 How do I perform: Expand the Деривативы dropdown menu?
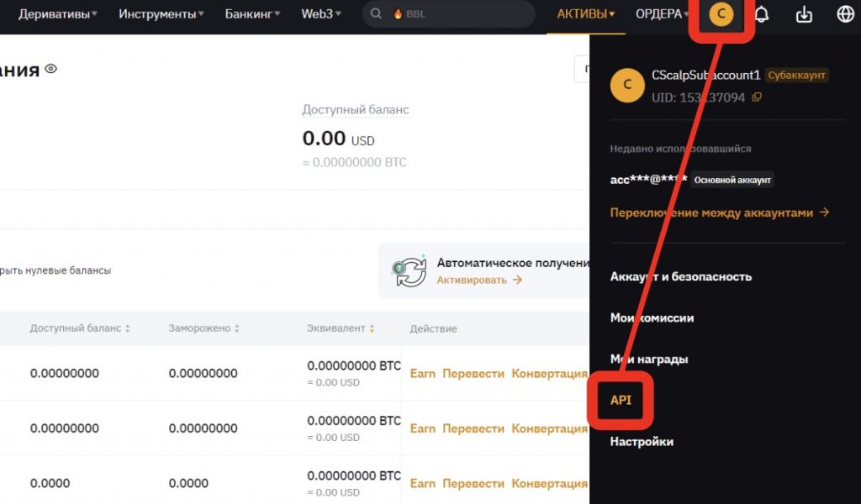pyautogui.click(x=58, y=13)
